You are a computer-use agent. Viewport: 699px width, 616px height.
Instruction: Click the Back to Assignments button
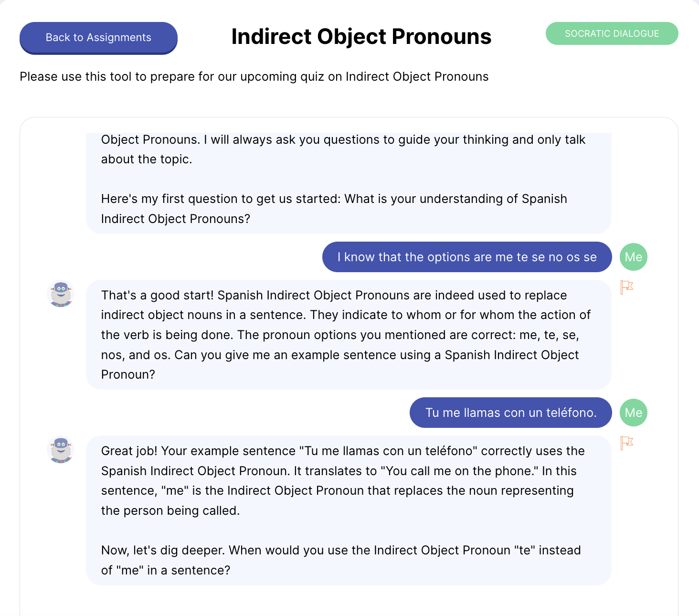(98, 38)
